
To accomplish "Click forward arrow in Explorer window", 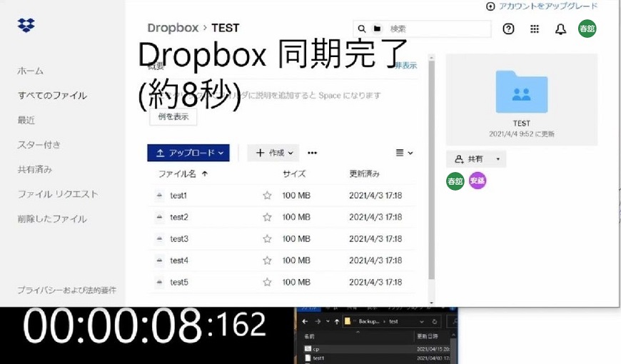I will coord(318,322).
